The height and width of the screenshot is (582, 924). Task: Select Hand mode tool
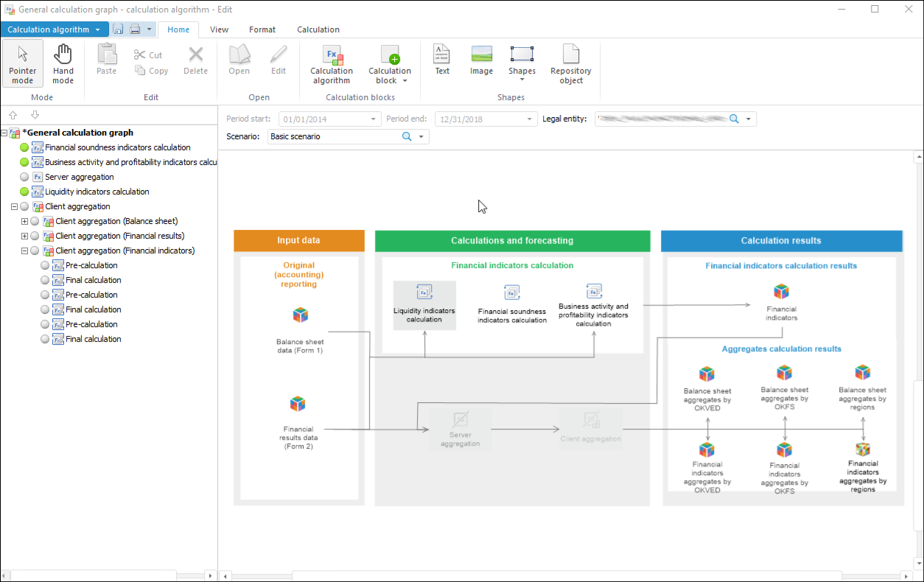63,64
